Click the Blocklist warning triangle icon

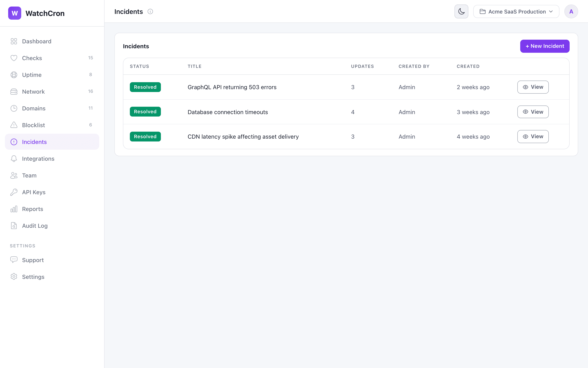14,125
